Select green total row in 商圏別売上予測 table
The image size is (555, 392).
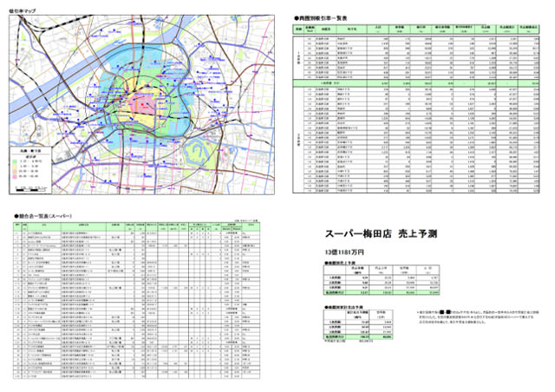point(382,292)
